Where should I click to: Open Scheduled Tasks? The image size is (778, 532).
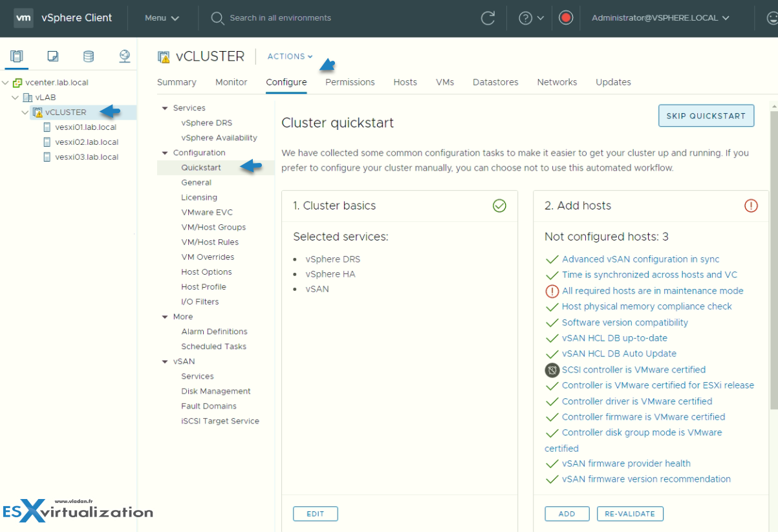pyautogui.click(x=213, y=346)
